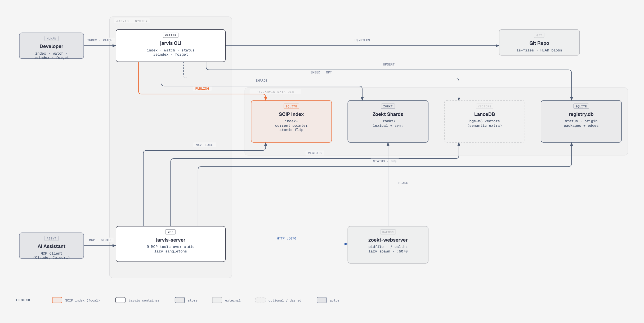Viewport: 644px width, 323px height.
Task: Click the EMBED · OPT edge label
Action: (x=321, y=72)
